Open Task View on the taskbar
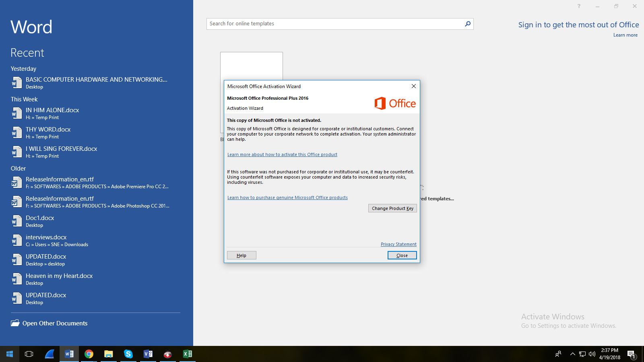644x362 pixels. click(x=29, y=354)
